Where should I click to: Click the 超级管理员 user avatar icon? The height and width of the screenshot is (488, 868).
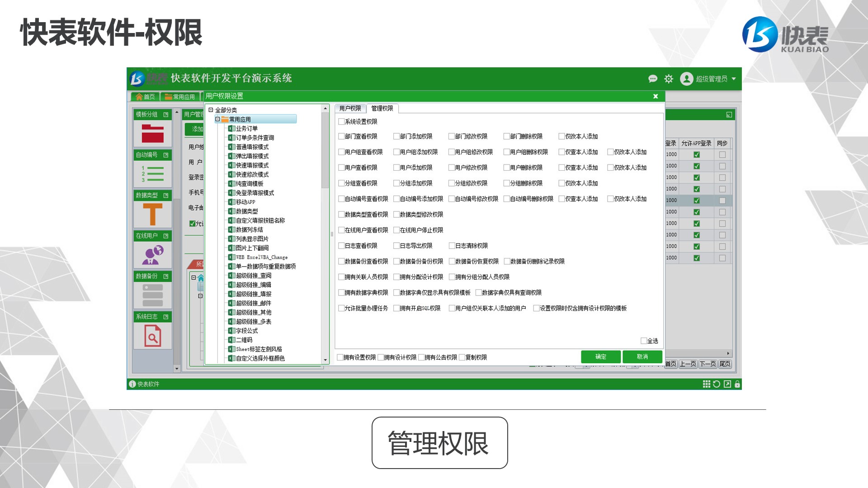click(687, 79)
